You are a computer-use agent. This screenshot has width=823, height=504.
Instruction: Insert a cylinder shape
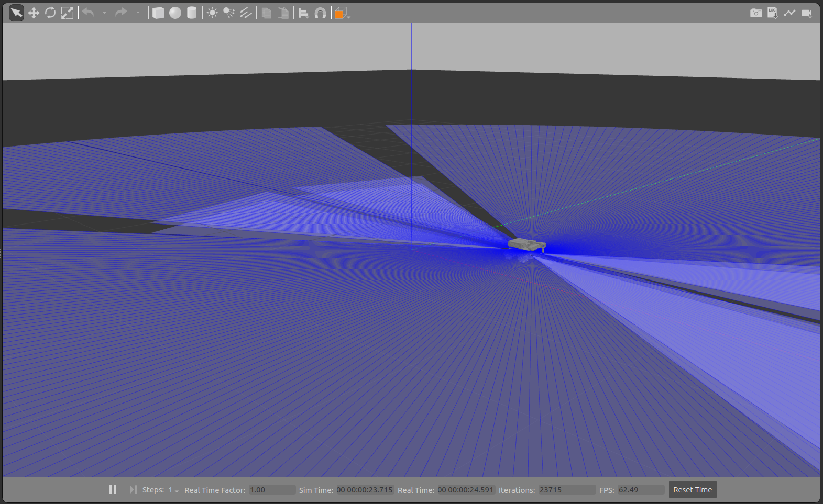pyautogui.click(x=192, y=13)
